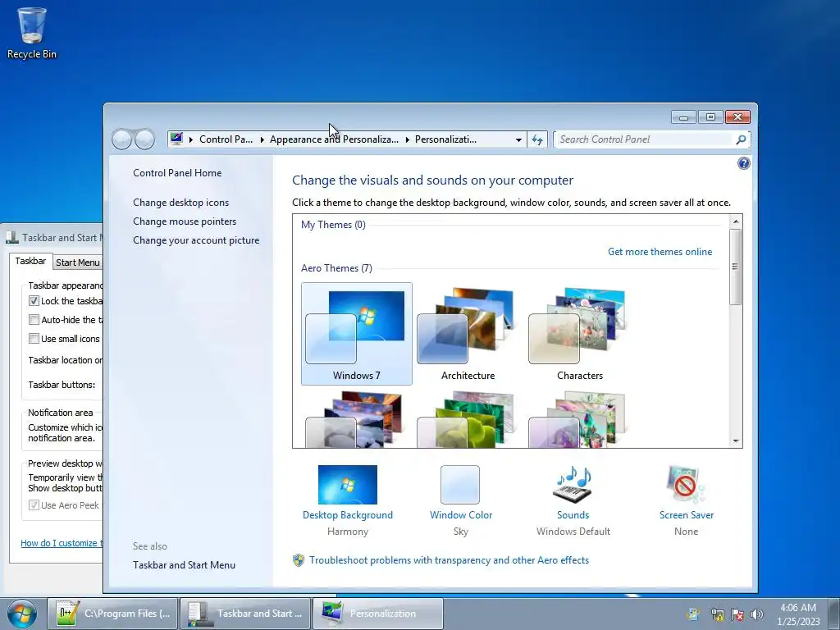Click How do I customize link

click(x=61, y=543)
